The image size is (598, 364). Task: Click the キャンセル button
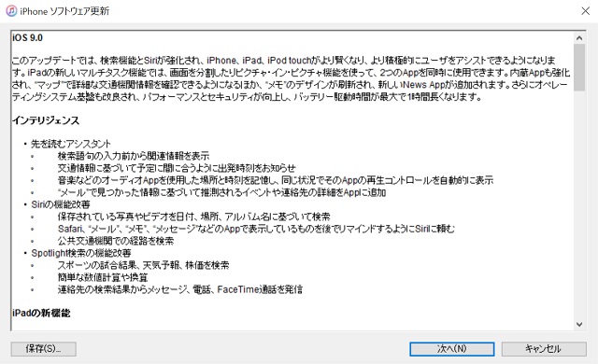coord(544,349)
